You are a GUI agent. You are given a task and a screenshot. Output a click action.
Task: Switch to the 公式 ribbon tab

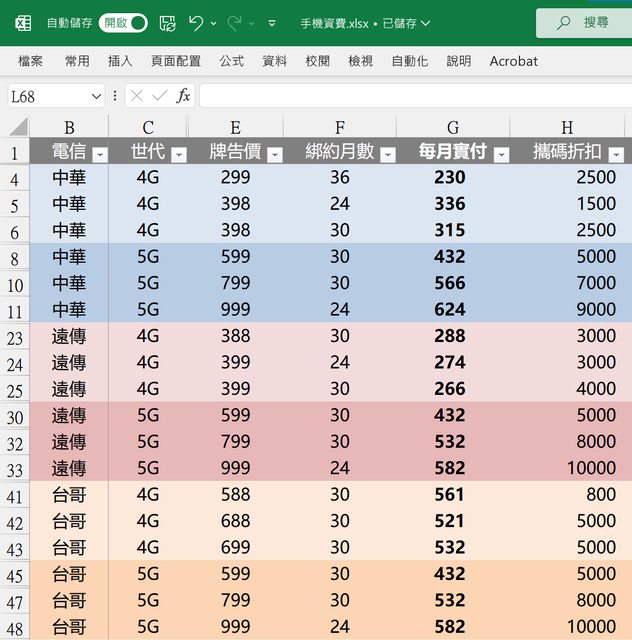pos(232,61)
